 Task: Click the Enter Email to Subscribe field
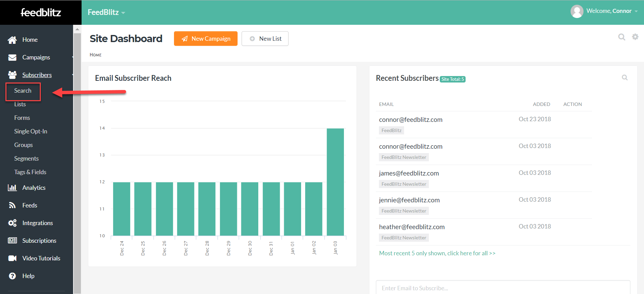[503, 288]
